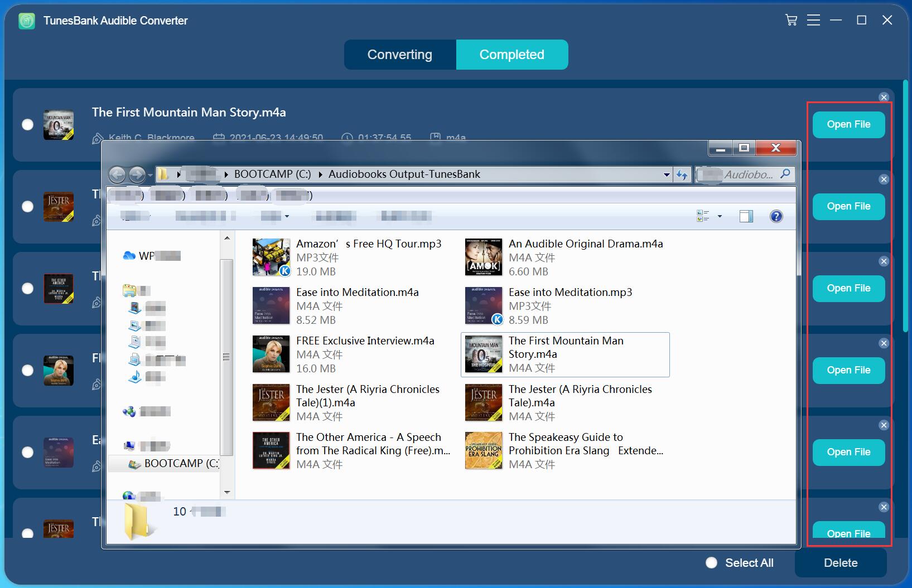This screenshot has height=588, width=912.
Task: Click Open File for The First Mountain Man Story
Action: (x=848, y=124)
